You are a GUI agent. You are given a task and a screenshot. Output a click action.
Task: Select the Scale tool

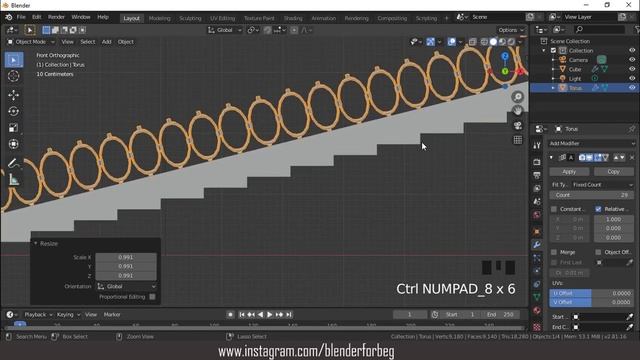coord(13,127)
